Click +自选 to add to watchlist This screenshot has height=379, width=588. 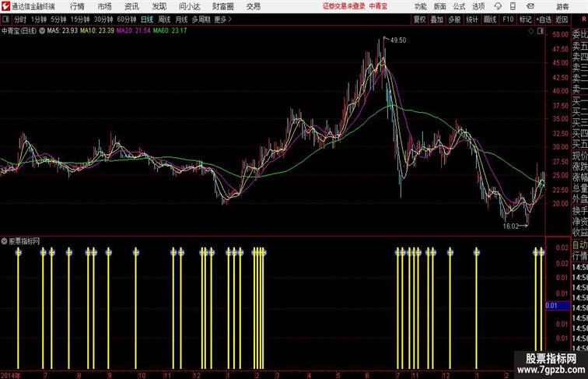[x=544, y=19]
